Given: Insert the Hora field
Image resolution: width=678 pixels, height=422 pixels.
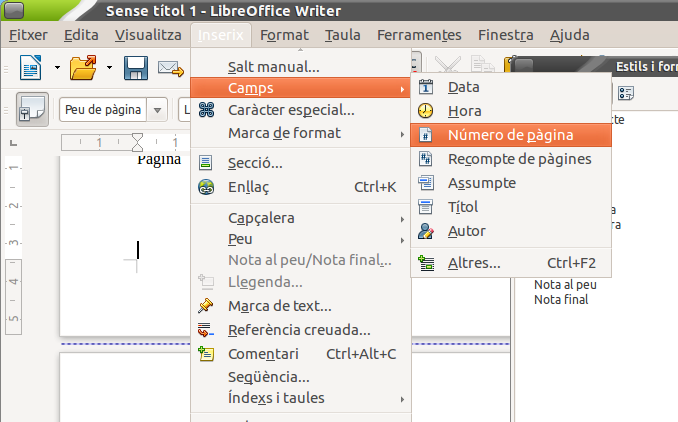Looking at the screenshot, I should [511, 111].
